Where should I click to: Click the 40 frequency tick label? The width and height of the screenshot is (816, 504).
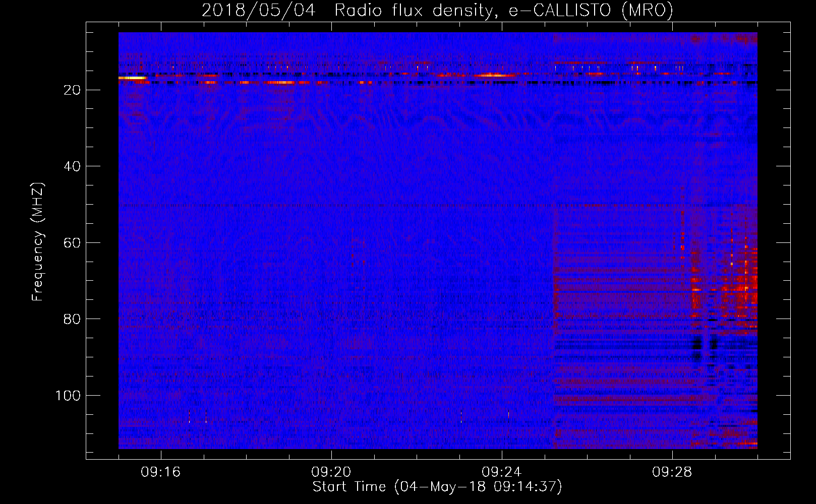click(x=73, y=166)
